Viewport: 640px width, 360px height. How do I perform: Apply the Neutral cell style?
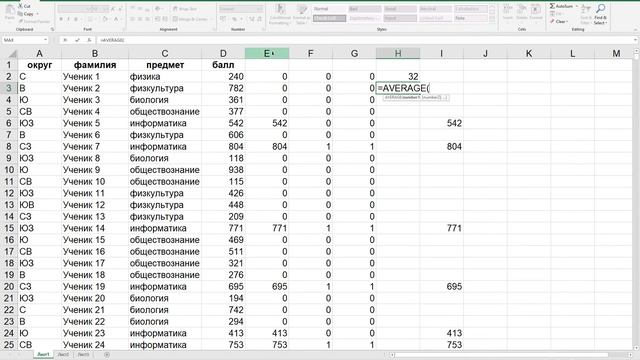[x=436, y=9]
